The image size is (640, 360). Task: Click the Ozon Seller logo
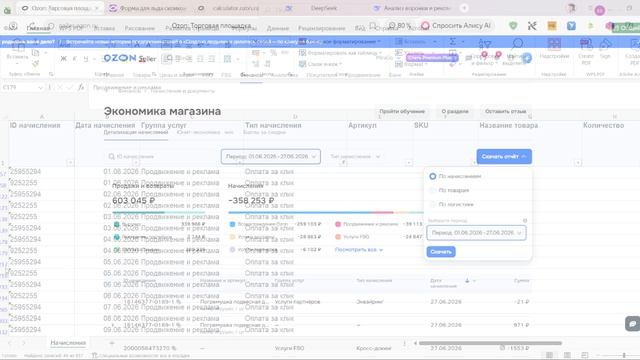pyautogui.click(x=129, y=58)
